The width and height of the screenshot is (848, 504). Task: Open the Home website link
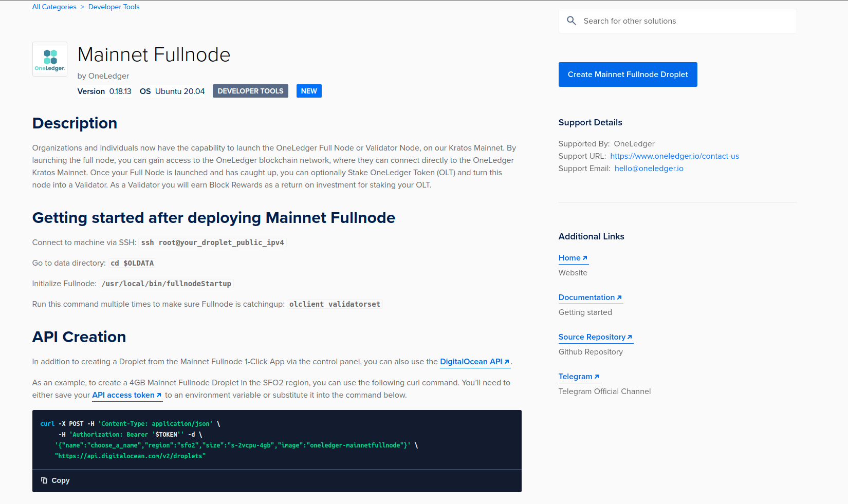coord(569,258)
